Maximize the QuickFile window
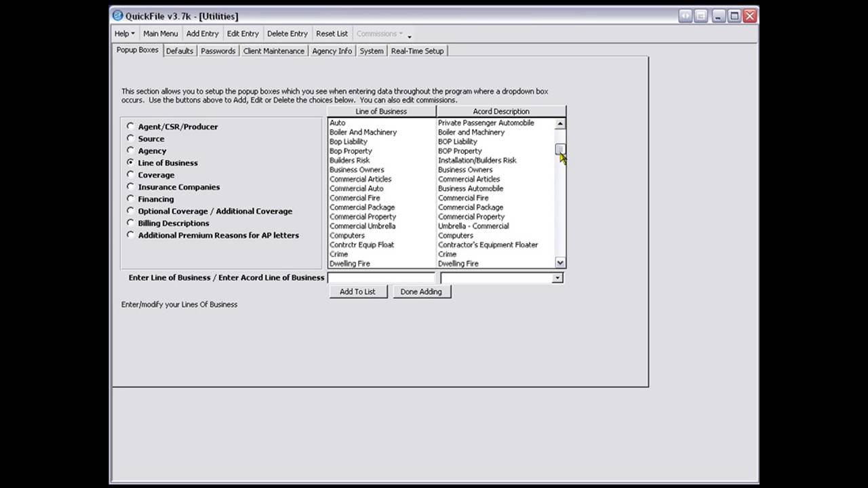Image resolution: width=868 pixels, height=488 pixels. [734, 16]
